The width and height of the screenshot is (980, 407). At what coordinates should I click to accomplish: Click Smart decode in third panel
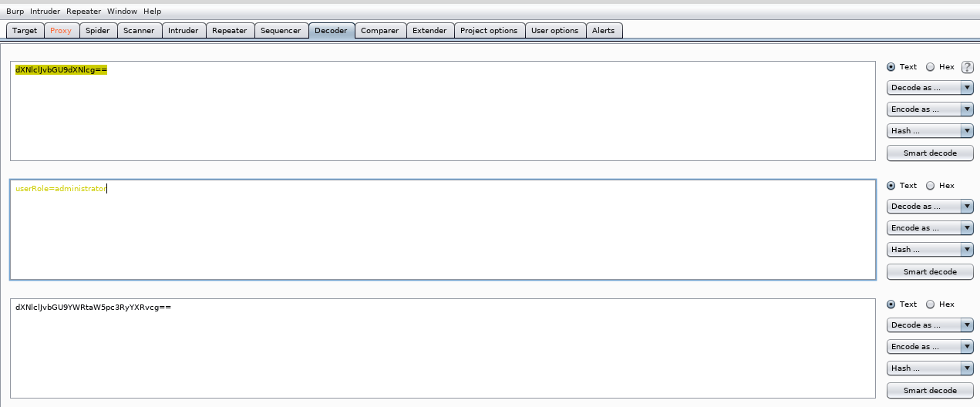click(930, 390)
